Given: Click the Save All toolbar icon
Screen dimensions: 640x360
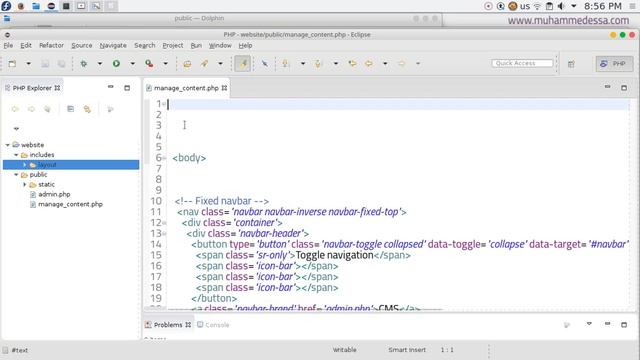Looking at the screenshot, I should pos(61,64).
